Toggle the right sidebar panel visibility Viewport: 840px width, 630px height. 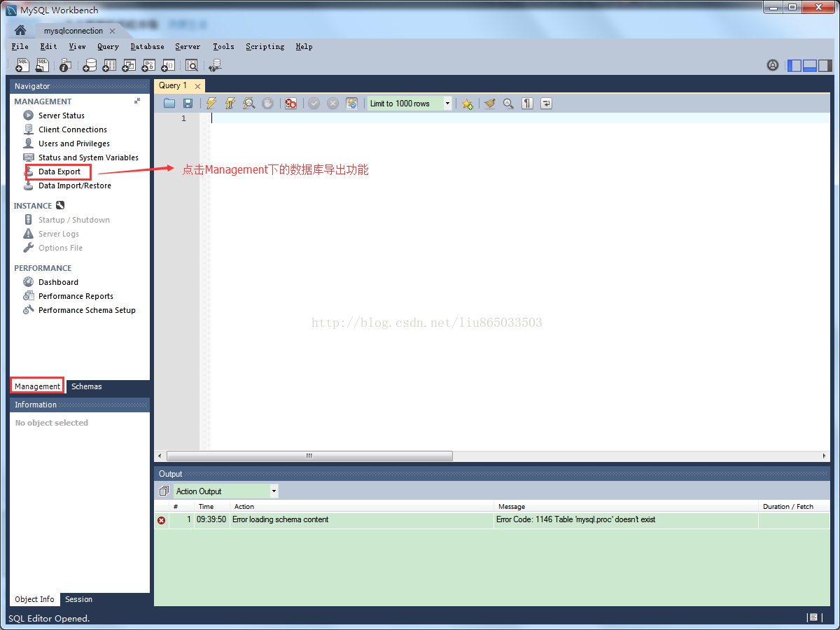pos(825,65)
